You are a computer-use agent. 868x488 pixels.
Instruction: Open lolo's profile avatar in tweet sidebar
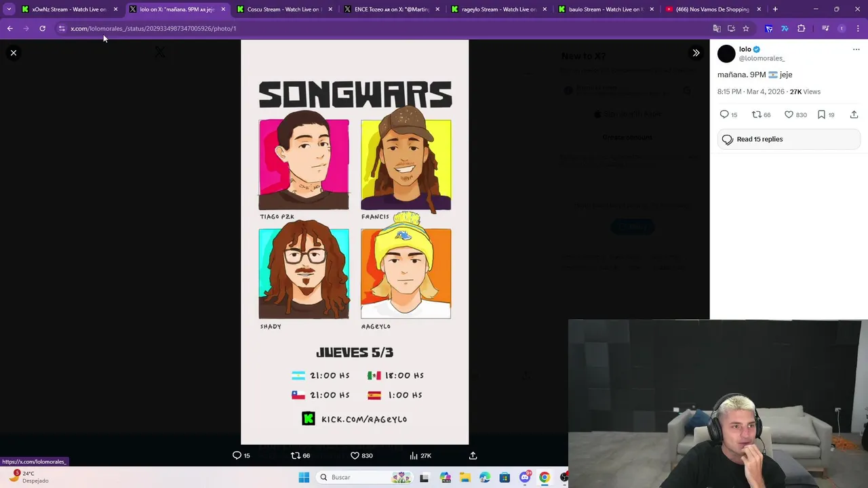726,54
